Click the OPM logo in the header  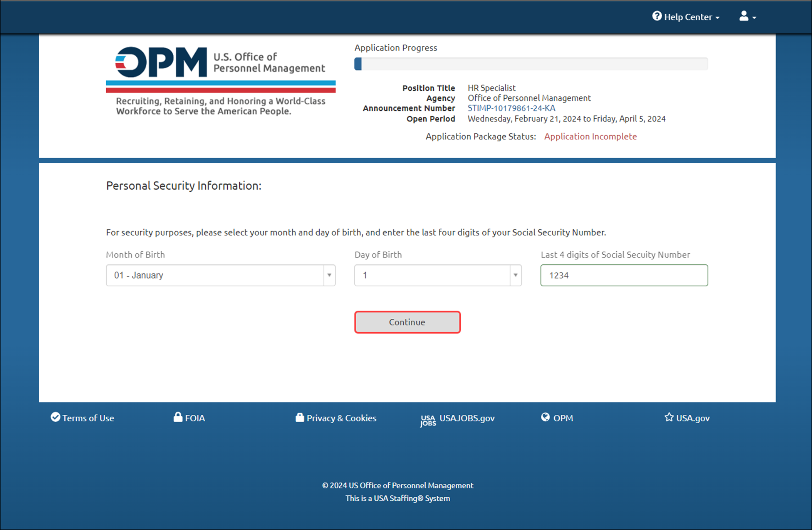tap(221, 69)
